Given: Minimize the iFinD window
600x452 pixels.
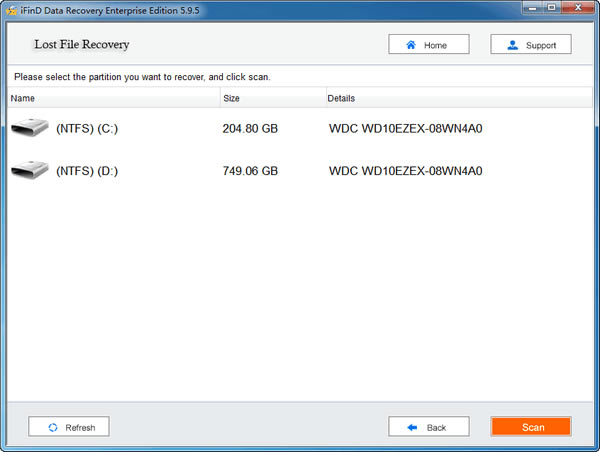Looking at the screenshot, I should (532, 8).
